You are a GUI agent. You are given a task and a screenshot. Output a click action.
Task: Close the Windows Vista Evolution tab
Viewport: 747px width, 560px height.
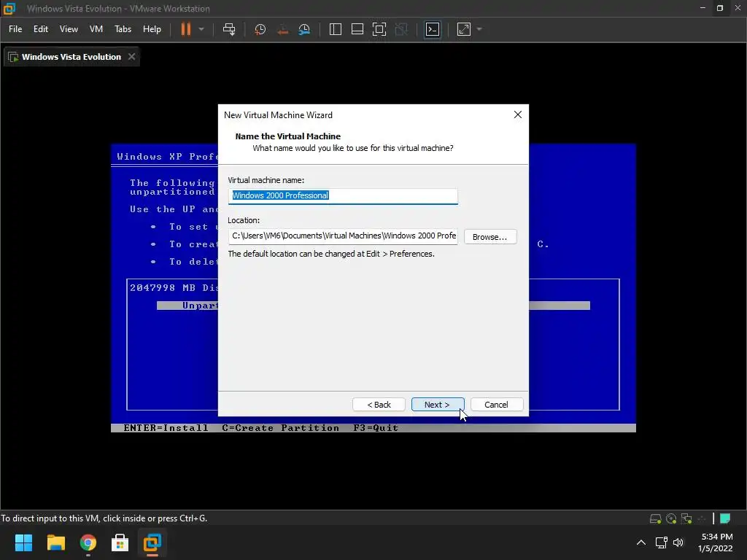point(131,57)
